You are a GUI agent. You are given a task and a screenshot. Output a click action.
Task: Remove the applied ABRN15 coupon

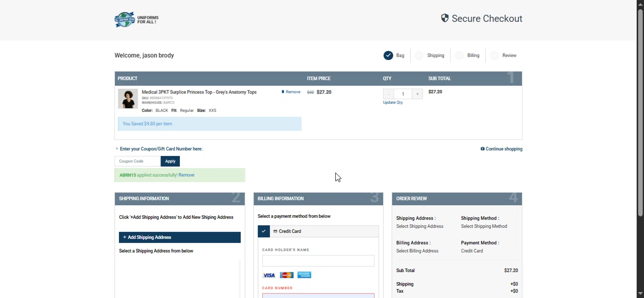186,175
